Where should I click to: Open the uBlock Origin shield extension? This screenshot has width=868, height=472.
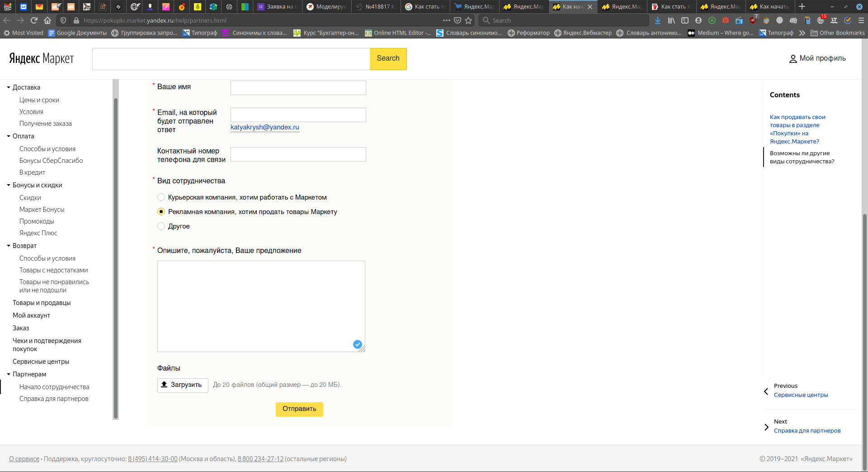point(753,20)
